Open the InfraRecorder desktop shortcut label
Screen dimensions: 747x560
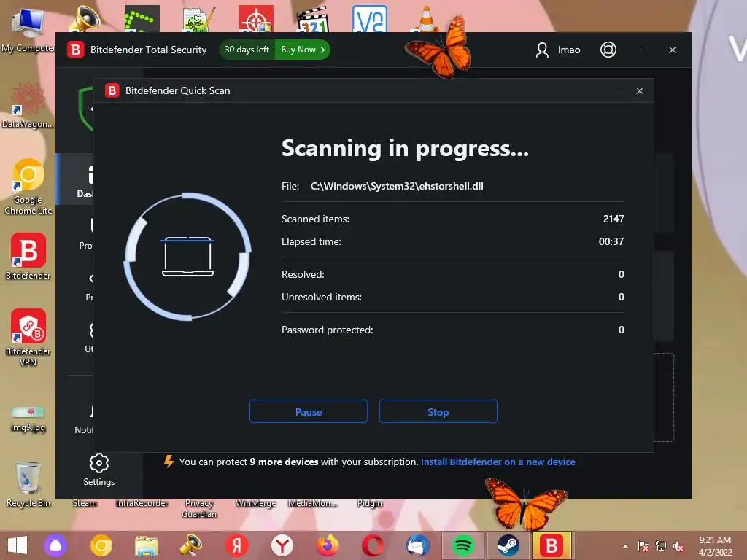(x=142, y=503)
